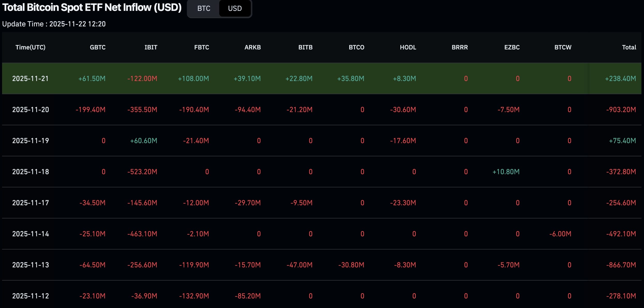Select the 2025-11-12 date row
This screenshot has width=644, height=308.
(322, 295)
